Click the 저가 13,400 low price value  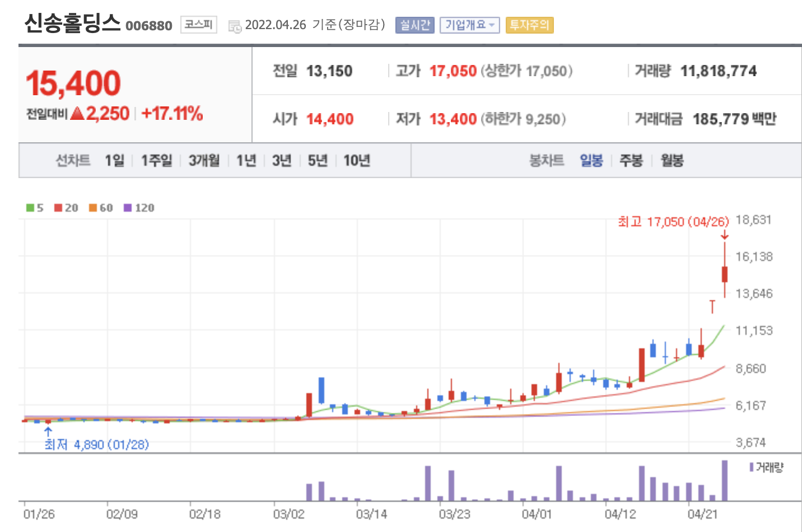click(453, 119)
